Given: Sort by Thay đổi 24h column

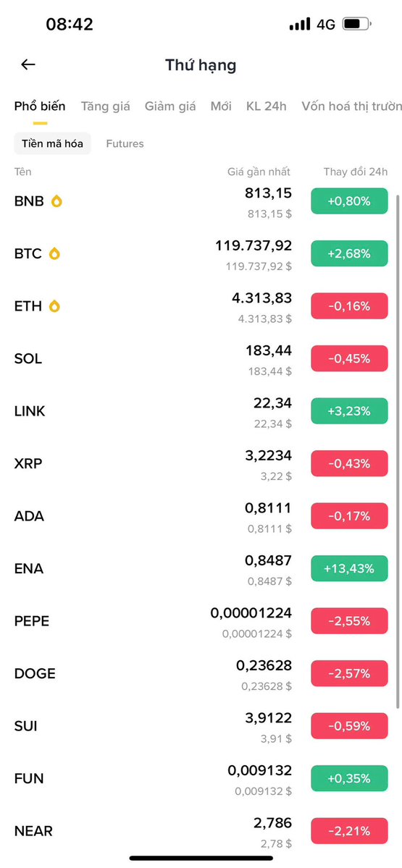Looking at the screenshot, I should [356, 172].
